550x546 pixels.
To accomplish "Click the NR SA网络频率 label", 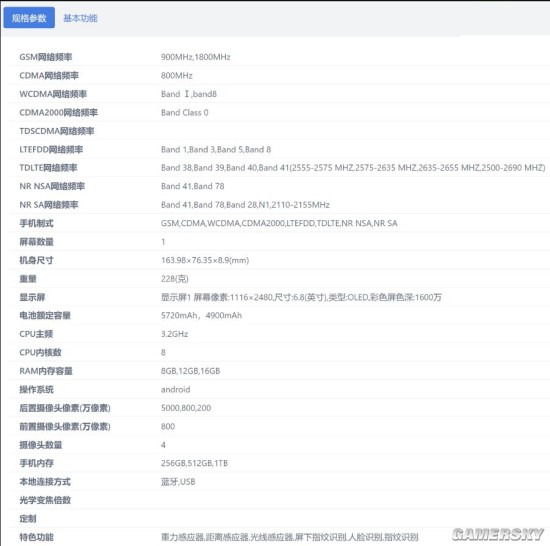I will pos(49,205).
